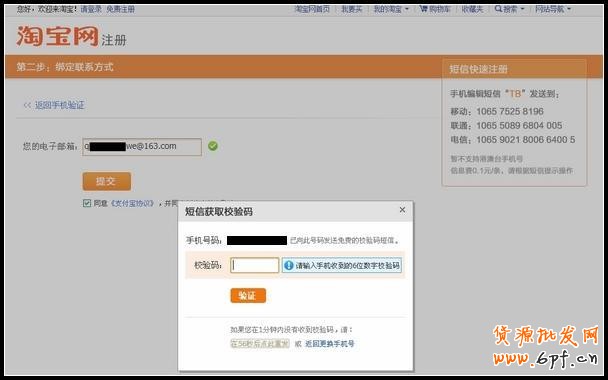The image size is (608, 380).
Task: Open the 支付宝协议 link
Action: pos(132,203)
